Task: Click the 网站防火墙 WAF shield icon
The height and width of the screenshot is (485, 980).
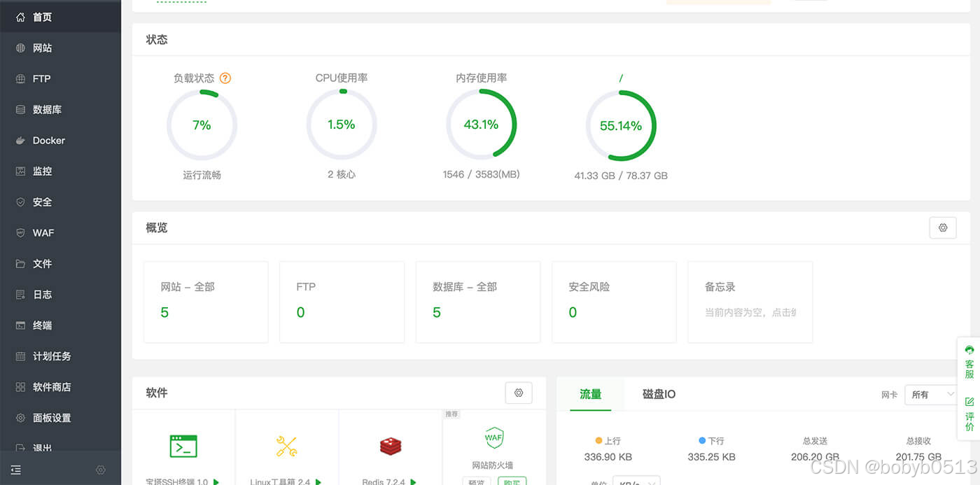Action: click(494, 438)
